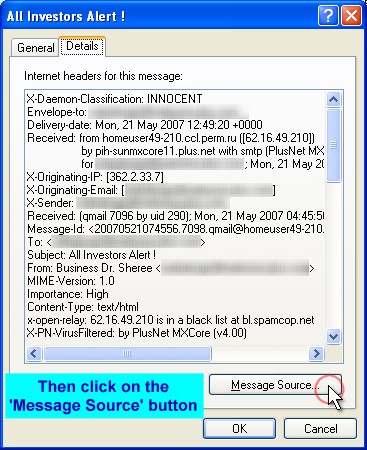Close the All Investors Alert dialog
The image size is (367, 450).
pos(351,15)
